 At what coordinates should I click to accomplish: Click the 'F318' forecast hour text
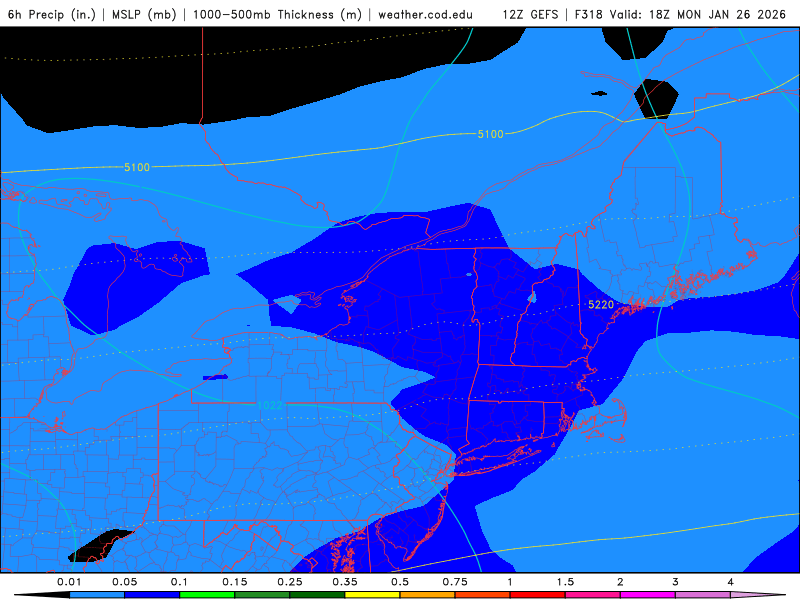coord(588,14)
